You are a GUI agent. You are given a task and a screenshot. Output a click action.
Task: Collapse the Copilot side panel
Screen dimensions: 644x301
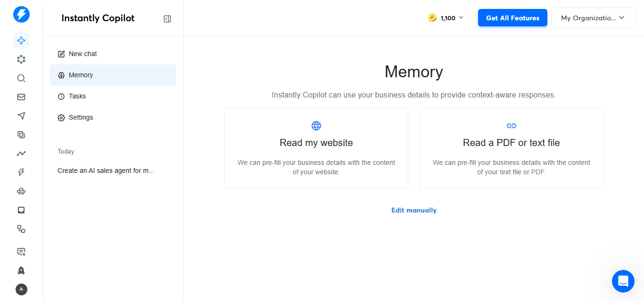click(x=167, y=19)
